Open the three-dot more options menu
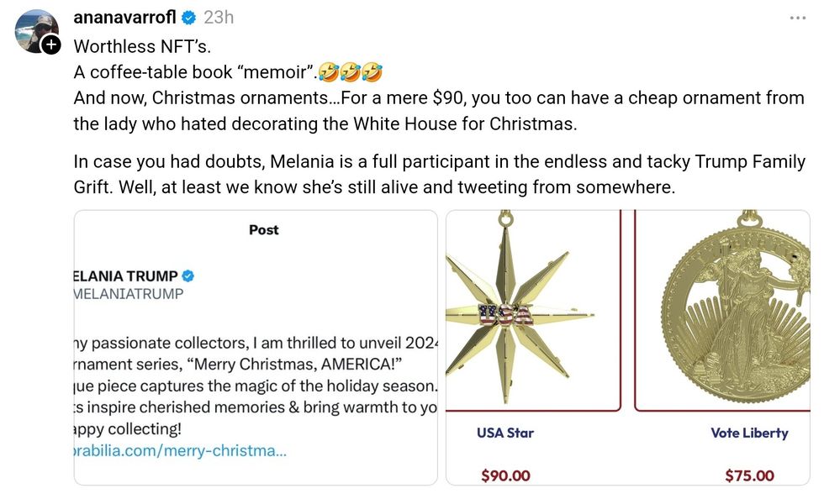824x504 pixels. click(x=797, y=18)
